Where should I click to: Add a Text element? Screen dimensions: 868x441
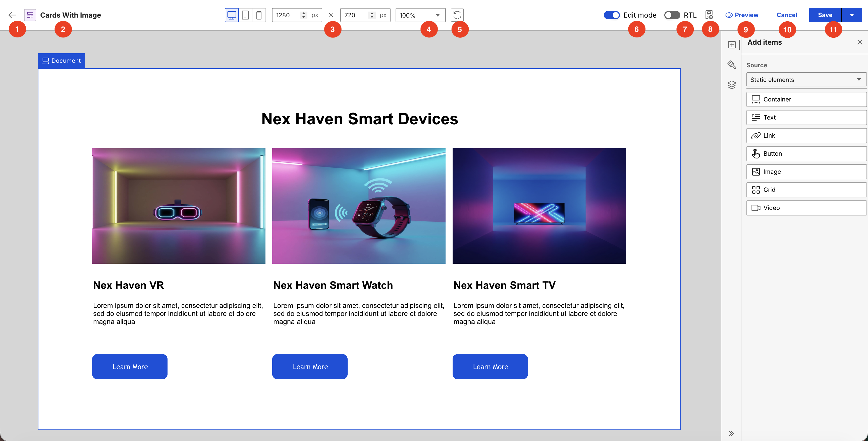tap(806, 117)
